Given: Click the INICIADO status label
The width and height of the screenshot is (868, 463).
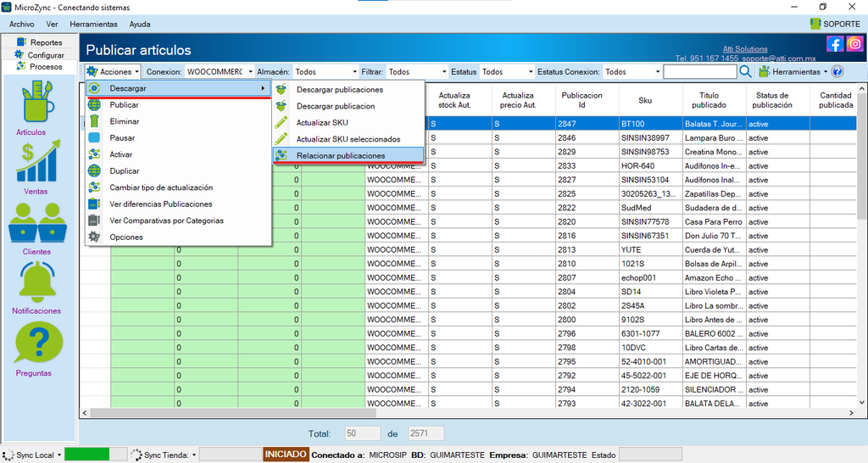Looking at the screenshot, I should [286, 455].
